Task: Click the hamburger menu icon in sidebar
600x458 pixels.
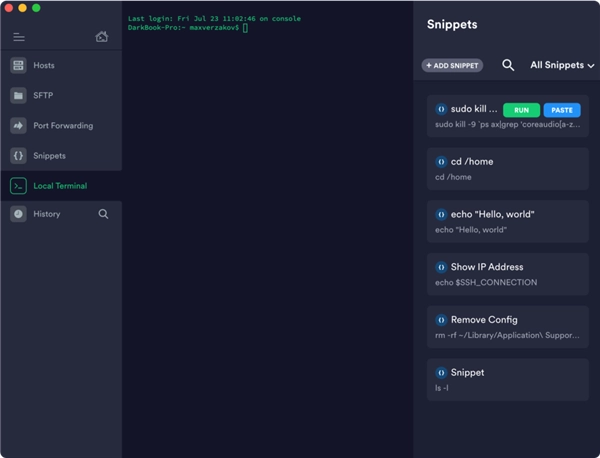Action: (x=18, y=37)
